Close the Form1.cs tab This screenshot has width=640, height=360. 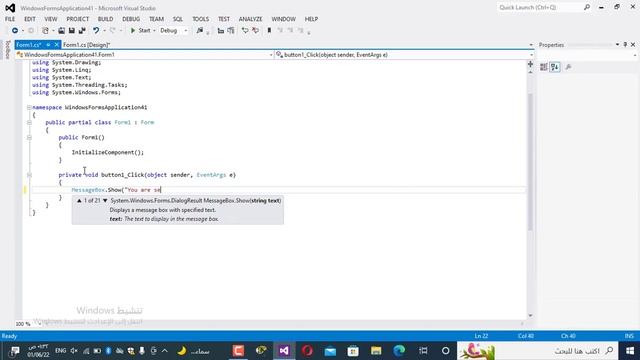(57, 45)
